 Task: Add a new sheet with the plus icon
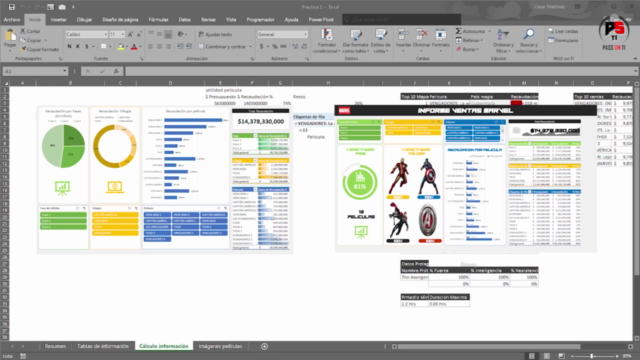pyautogui.click(x=264, y=347)
